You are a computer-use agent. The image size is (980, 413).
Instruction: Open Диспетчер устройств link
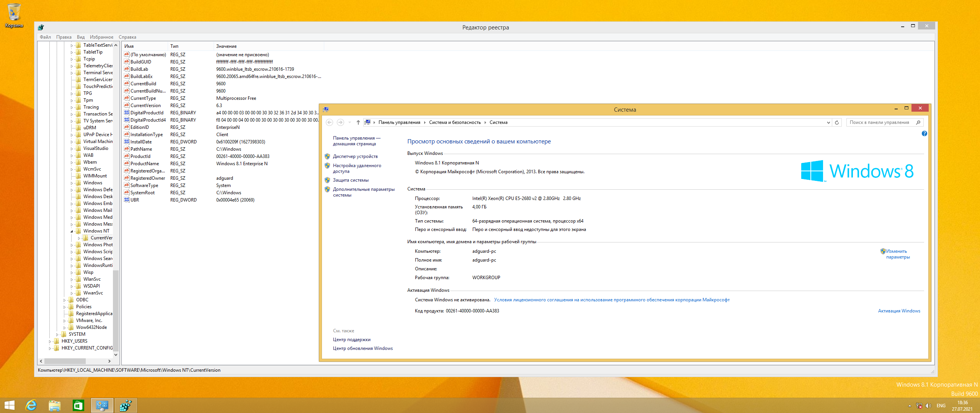[x=355, y=156]
